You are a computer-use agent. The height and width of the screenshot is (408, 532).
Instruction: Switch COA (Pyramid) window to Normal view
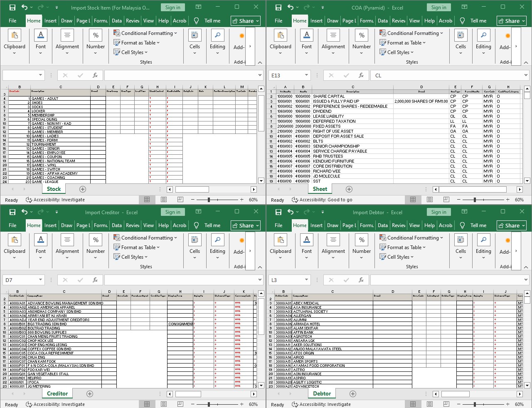[413, 200]
